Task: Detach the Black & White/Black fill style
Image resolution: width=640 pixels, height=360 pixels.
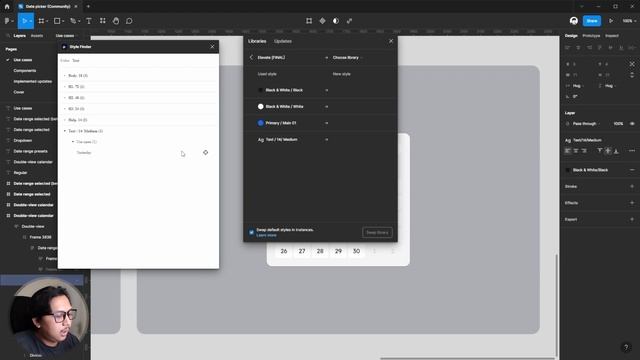Action: 632,170
